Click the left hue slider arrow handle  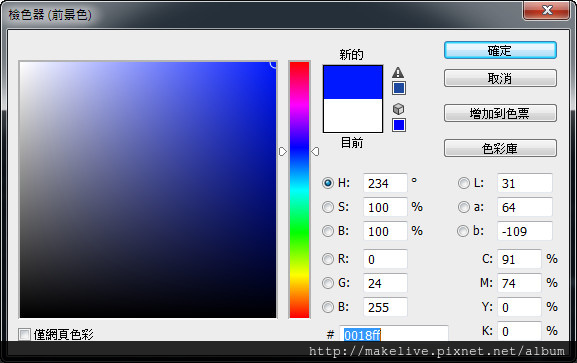point(283,152)
